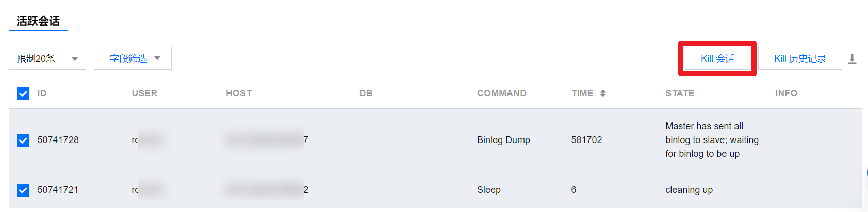Toggle the select-all checkbox in header
Image resolution: width=868 pixels, height=212 pixels.
[x=23, y=93]
